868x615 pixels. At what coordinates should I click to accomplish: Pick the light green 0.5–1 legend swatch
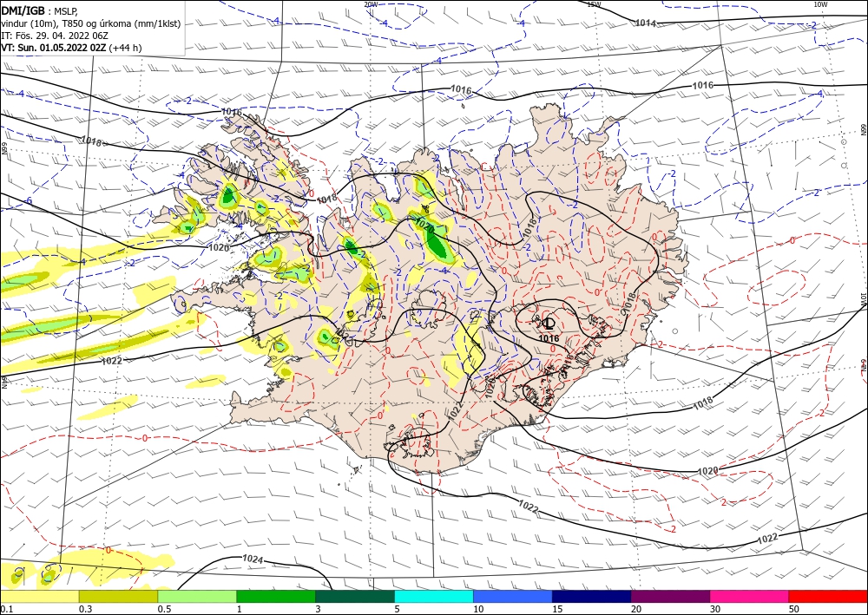[197, 596]
